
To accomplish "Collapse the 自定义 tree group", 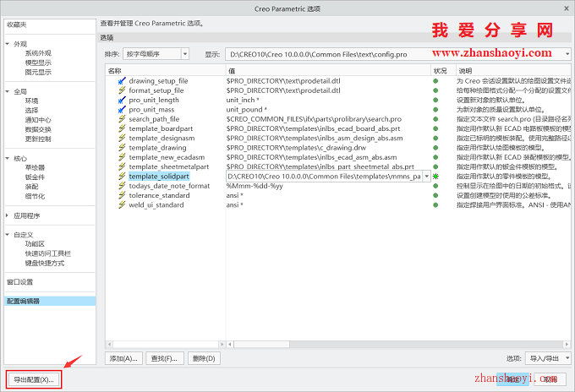I will click(8, 235).
